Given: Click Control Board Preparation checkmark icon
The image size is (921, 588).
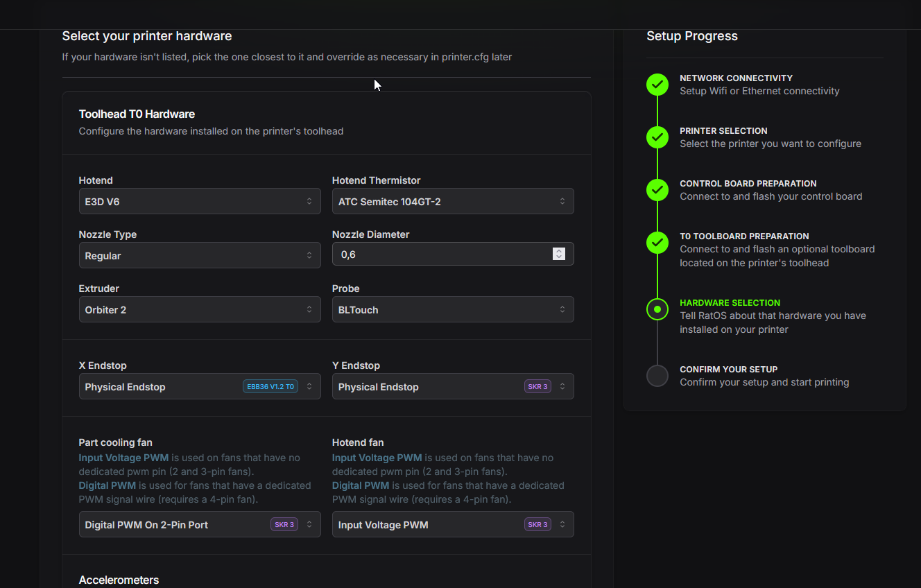Looking at the screenshot, I should [657, 190].
